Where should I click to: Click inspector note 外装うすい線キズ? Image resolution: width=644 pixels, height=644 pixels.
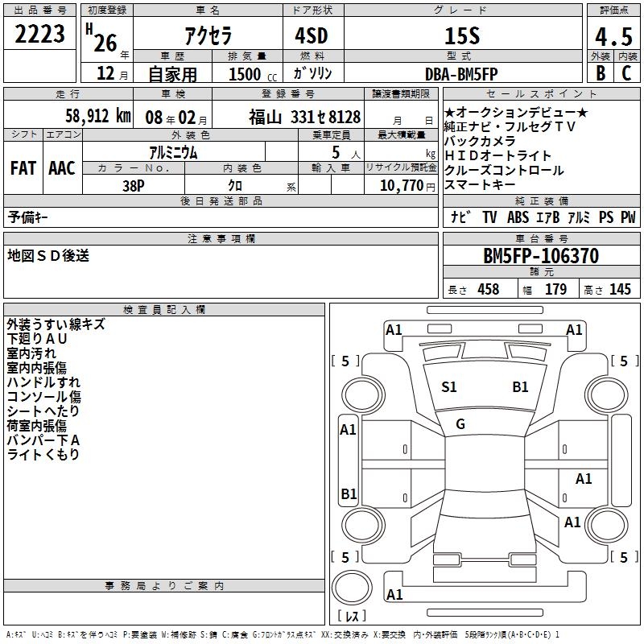click(x=56, y=324)
